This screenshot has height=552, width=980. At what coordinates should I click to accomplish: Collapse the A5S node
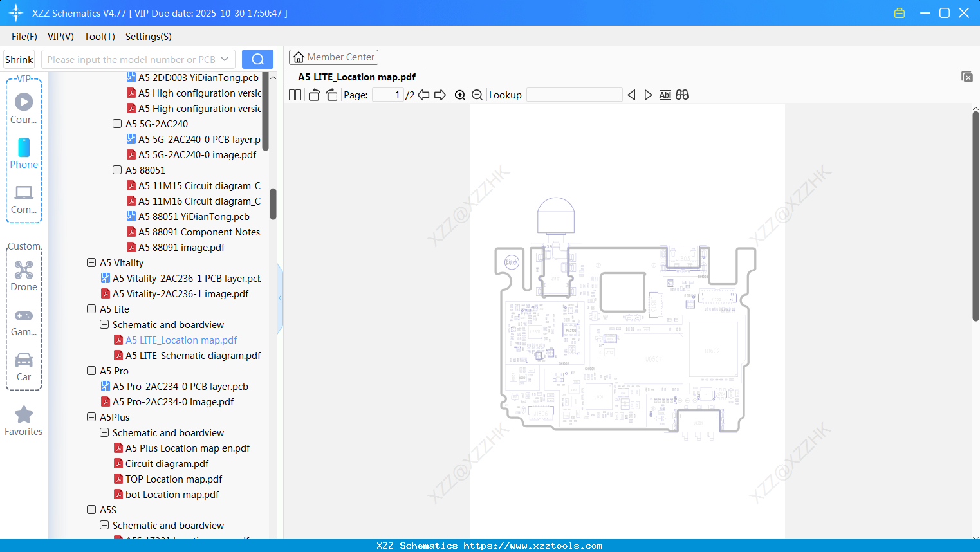91,510
